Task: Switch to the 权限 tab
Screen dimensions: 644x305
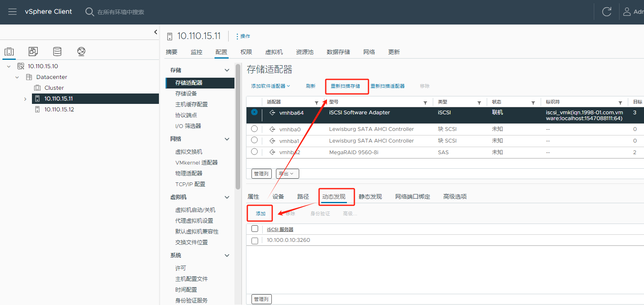Action: (x=246, y=52)
